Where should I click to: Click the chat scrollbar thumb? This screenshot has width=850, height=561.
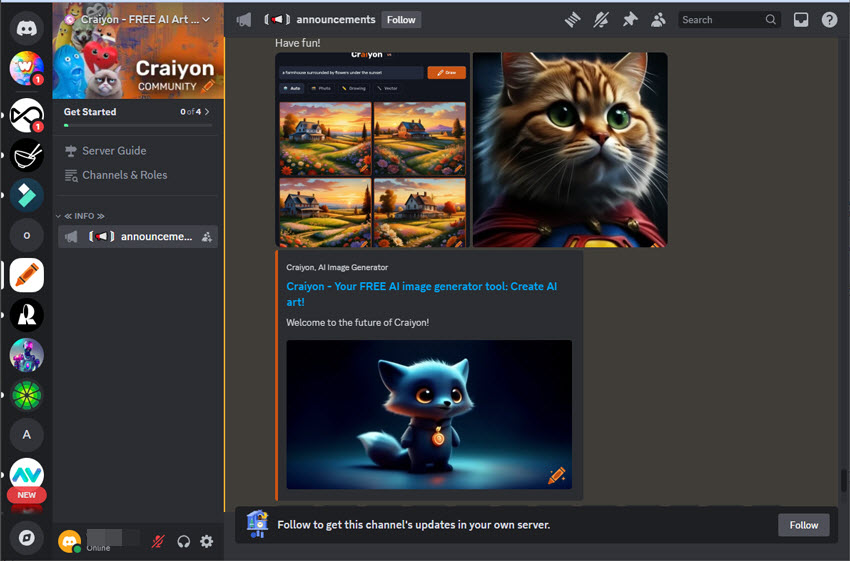(843, 479)
